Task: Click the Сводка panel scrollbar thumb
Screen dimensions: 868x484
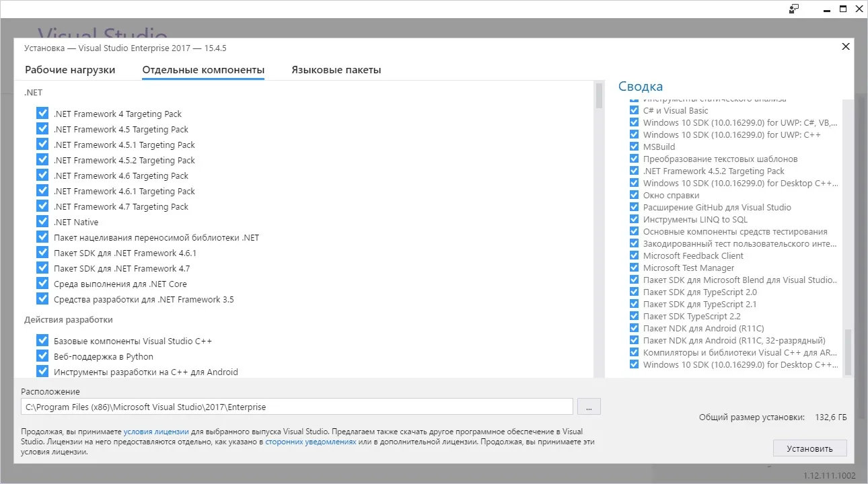Action: coord(848,351)
